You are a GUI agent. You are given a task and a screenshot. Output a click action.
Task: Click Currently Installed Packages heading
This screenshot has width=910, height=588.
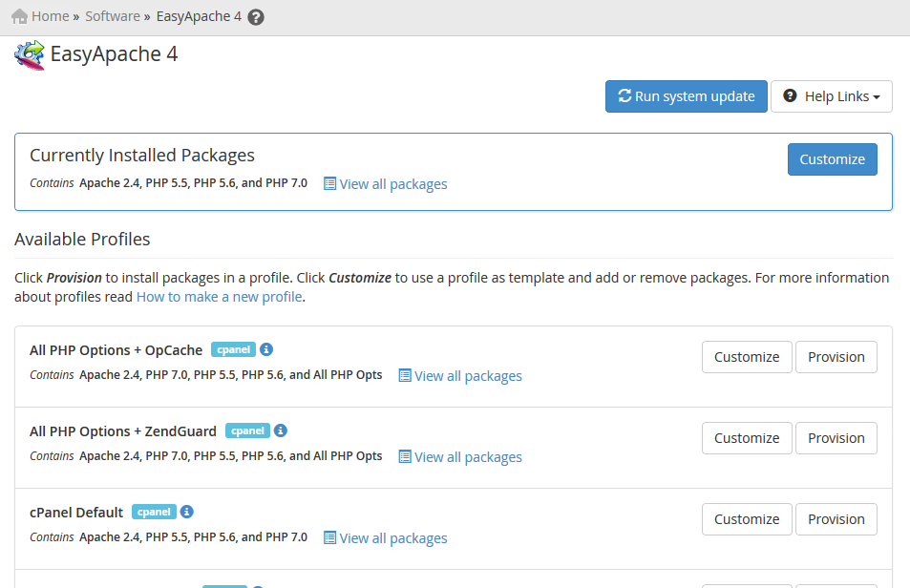(x=142, y=156)
